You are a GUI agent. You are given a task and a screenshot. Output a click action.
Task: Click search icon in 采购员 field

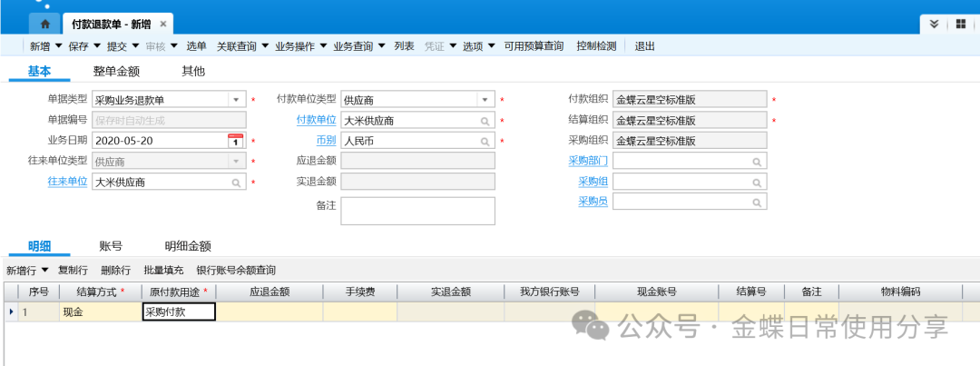coord(756,202)
